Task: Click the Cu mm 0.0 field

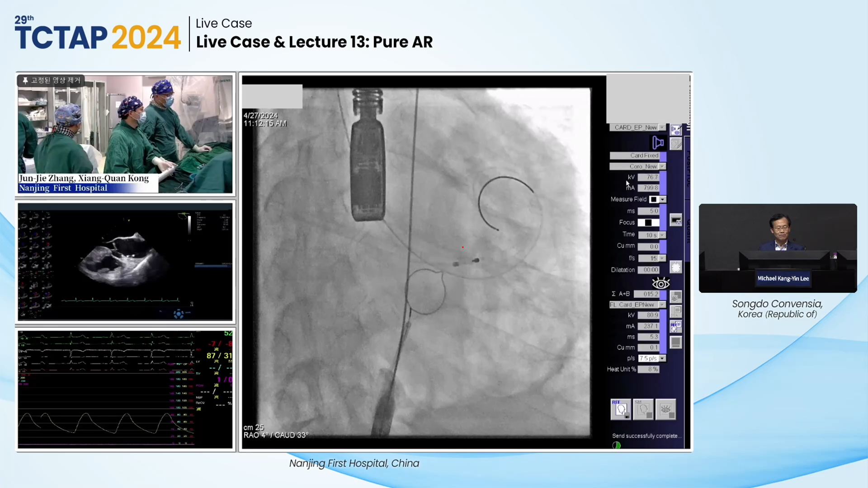Action: point(648,246)
